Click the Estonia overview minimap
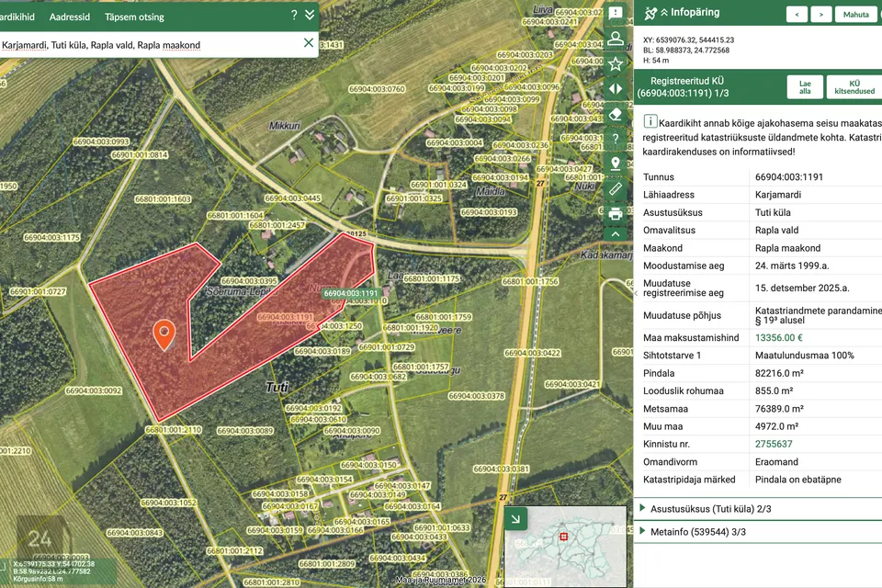The image size is (882, 588). pyautogui.click(x=565, y=547)
